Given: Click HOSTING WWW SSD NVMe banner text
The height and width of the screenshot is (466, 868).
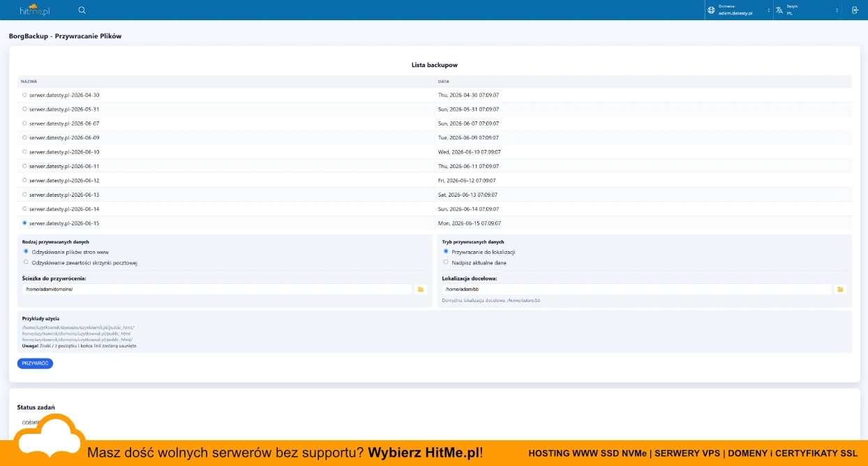Looking at the screenshot, I should point(588,453).
